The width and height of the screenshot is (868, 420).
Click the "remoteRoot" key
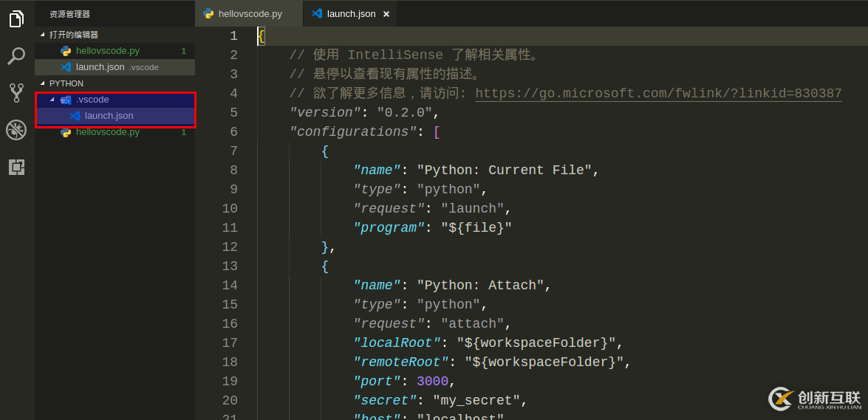(401, 362)
